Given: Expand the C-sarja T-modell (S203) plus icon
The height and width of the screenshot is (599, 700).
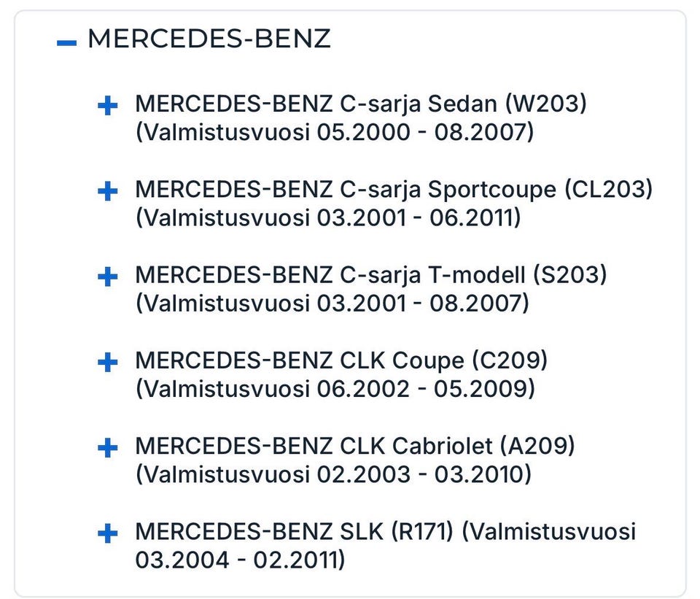Looking at the screenshot, I should coord(107,277).
